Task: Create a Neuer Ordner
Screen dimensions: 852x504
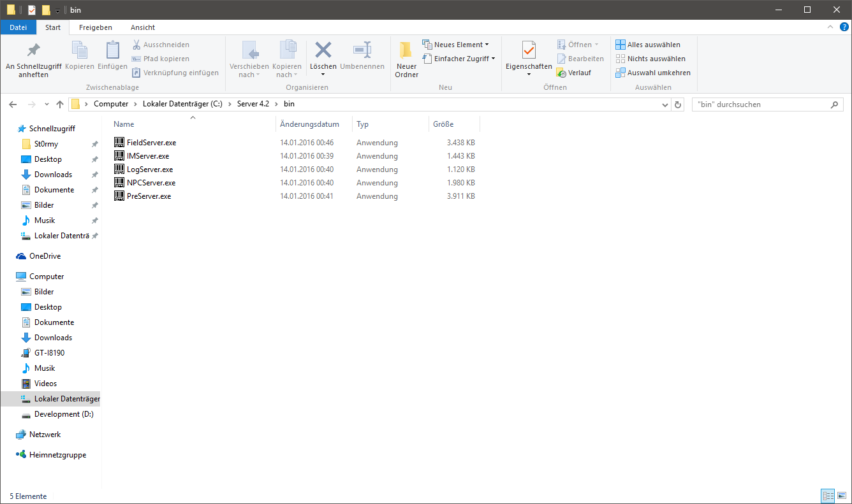Action: click(x=406, y=59)
